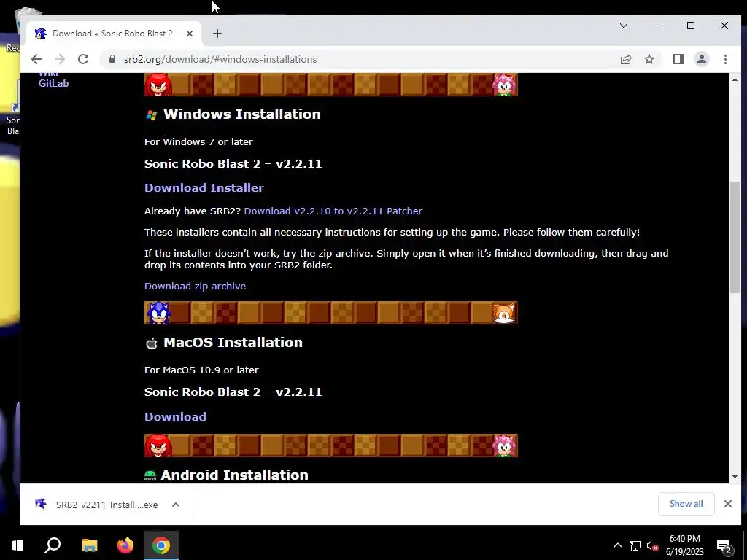The width and height of the screenshot is (747, 560).
Task: Open taskbar search
Action: 53,545
